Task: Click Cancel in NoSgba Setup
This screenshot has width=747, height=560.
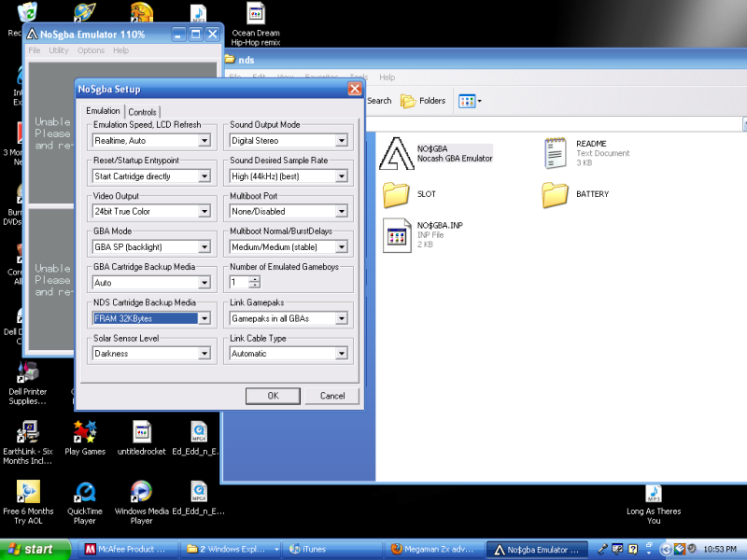Action: coord(332,396)
